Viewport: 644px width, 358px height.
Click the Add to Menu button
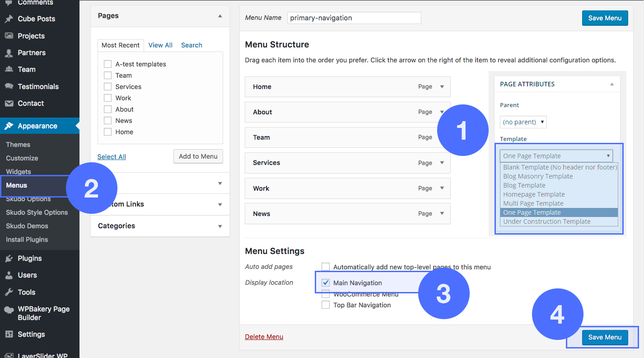198,156
